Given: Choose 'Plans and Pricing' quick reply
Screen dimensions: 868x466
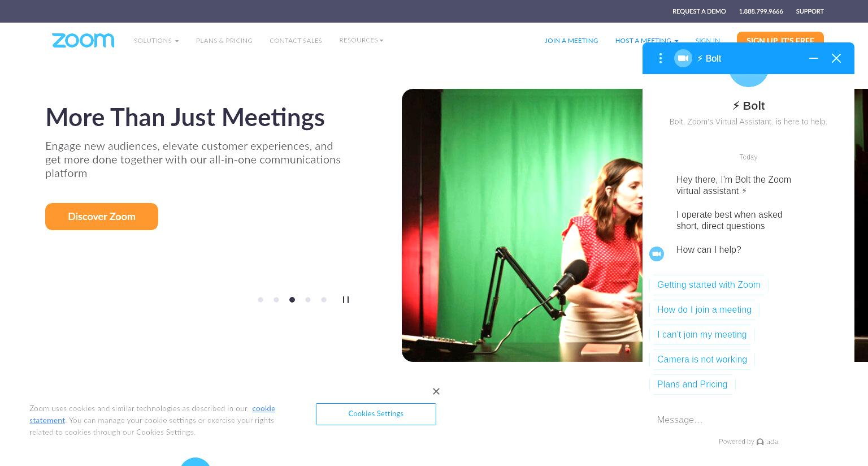Looking at the screenshot, I should coord(692,385).
